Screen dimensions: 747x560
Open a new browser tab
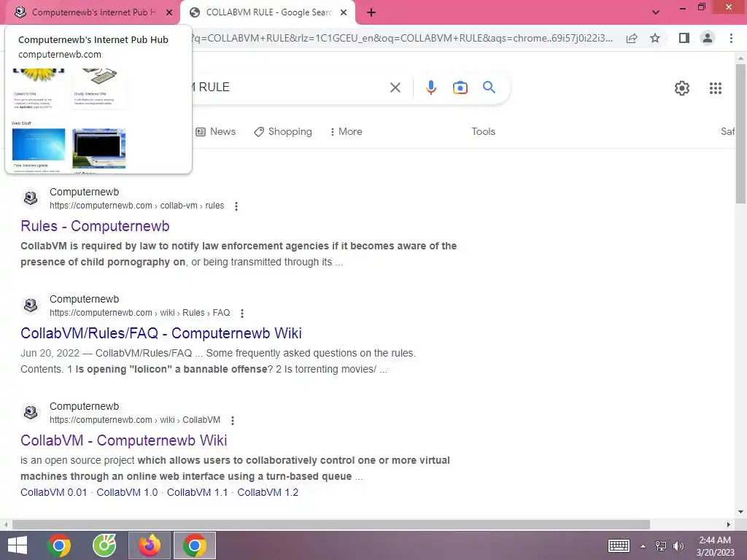point(371,13)
